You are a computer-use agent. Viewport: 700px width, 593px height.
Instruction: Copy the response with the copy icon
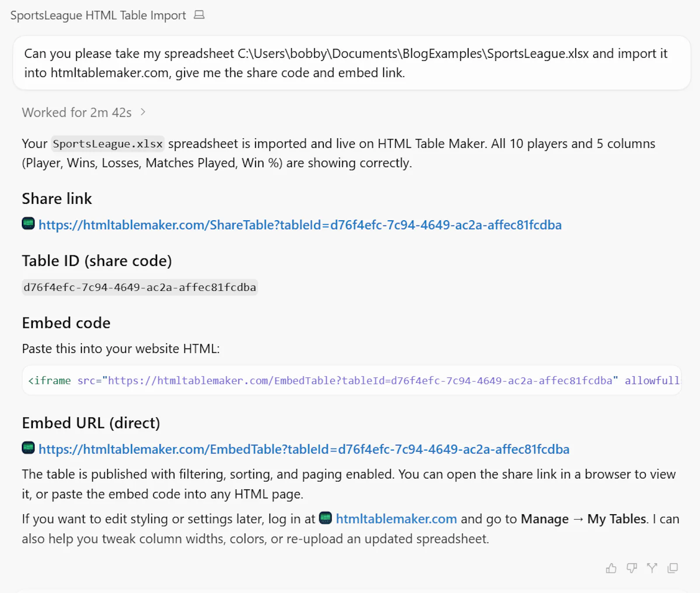pyautogui.click(x=673, y=568)
